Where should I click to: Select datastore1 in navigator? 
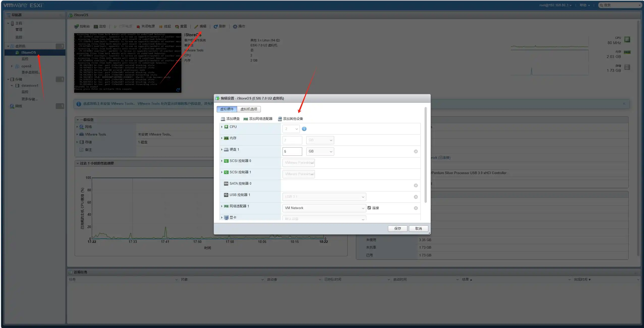click(x=30, y=86)
